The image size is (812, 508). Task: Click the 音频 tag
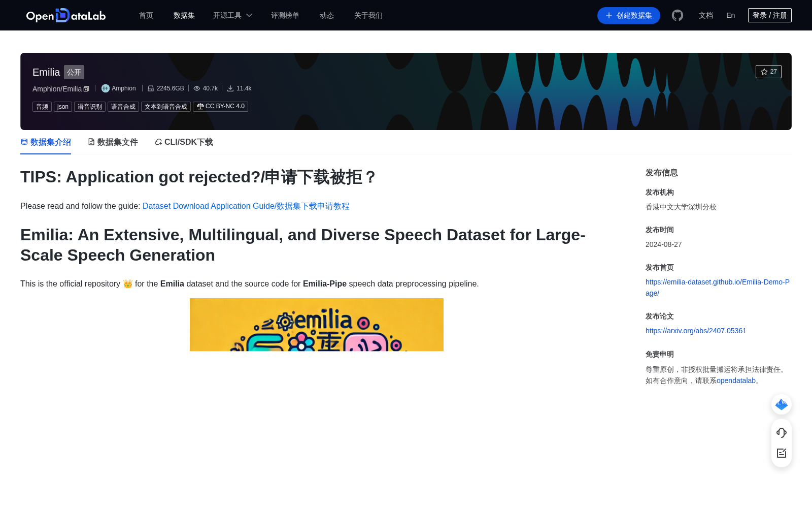tap(42, 107)
